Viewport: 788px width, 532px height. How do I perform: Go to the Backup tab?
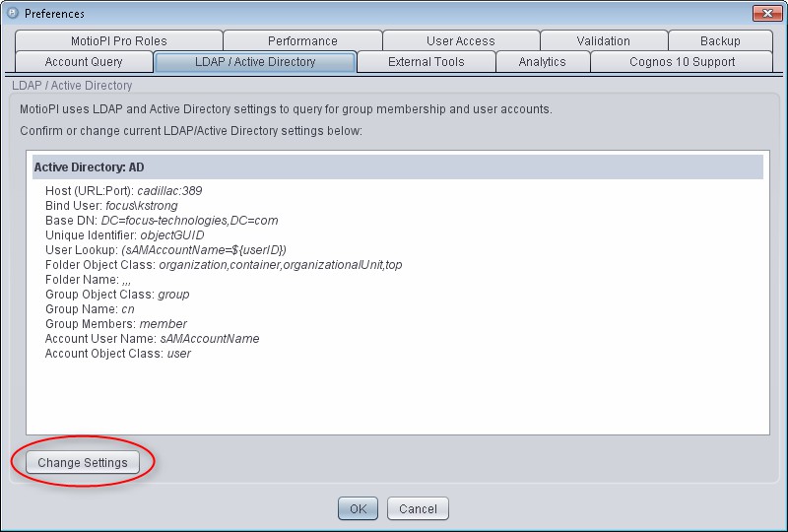[720, 40]
